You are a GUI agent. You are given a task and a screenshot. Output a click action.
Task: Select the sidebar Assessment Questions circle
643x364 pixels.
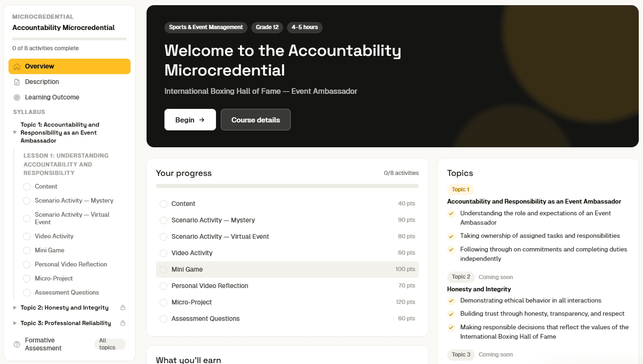(x=27, y=293)
